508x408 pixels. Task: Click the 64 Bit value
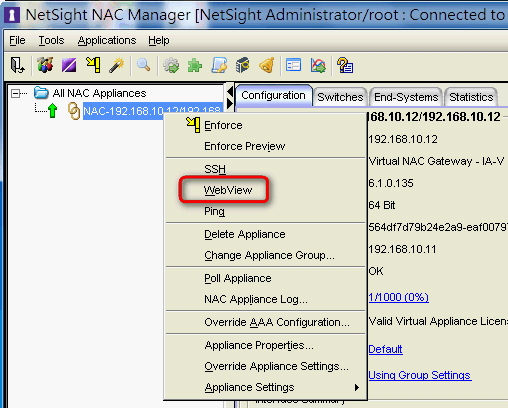coord(382,205)
